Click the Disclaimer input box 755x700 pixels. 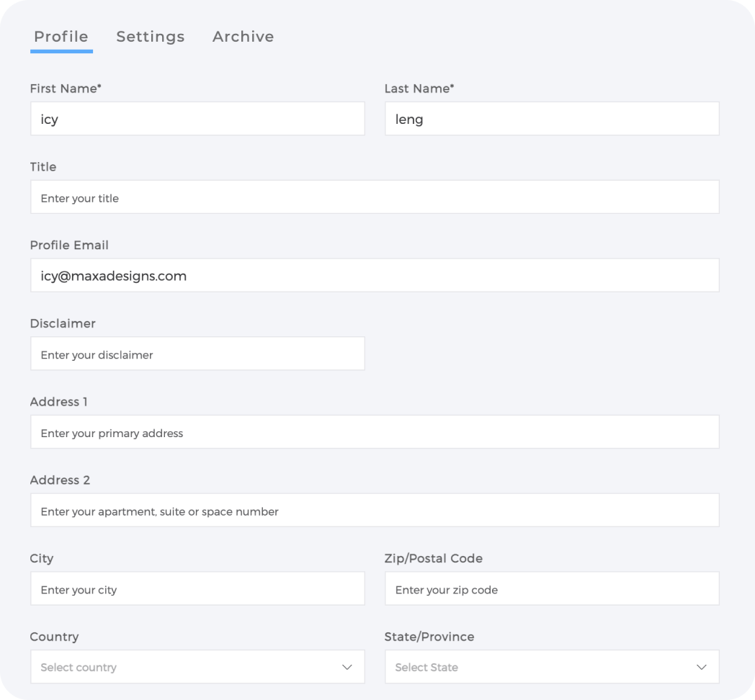197,354
